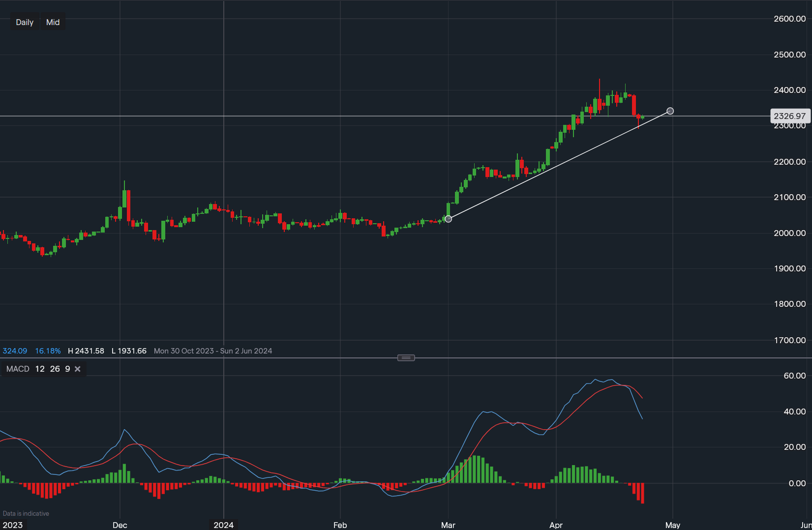
Task: Open the Mid price type selector
Action: point(53,22)
